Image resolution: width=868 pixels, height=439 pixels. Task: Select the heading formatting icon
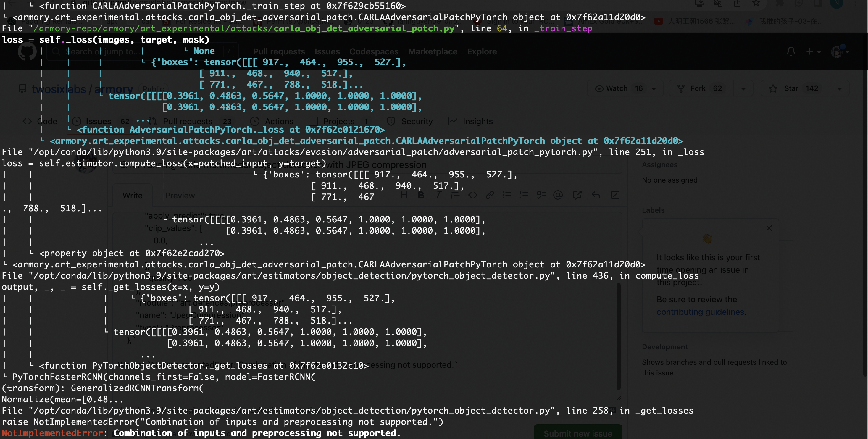click(x=404, y=195)
